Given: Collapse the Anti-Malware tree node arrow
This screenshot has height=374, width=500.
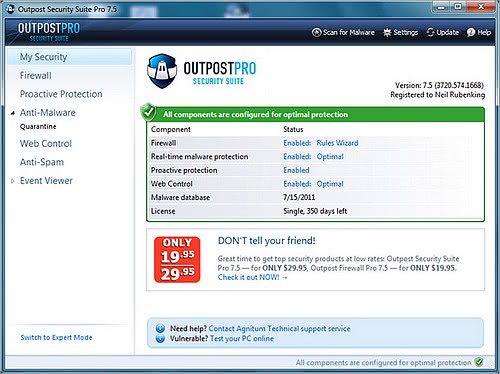Looking at the screenshot, I should coord(13,113).
